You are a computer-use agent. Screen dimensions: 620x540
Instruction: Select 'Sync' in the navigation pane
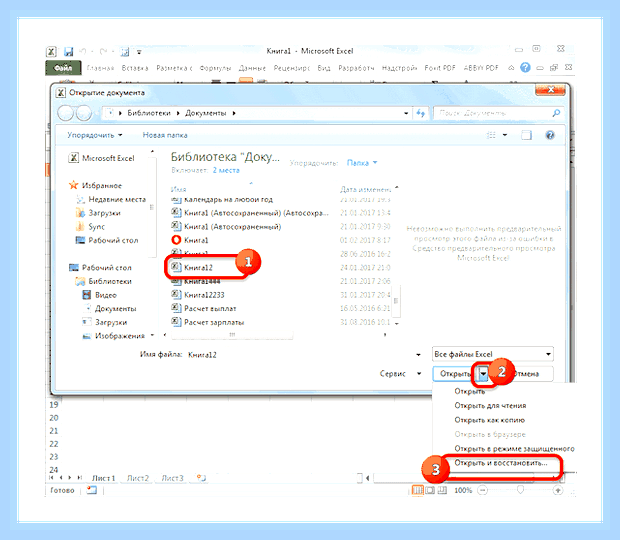[91, 227]
